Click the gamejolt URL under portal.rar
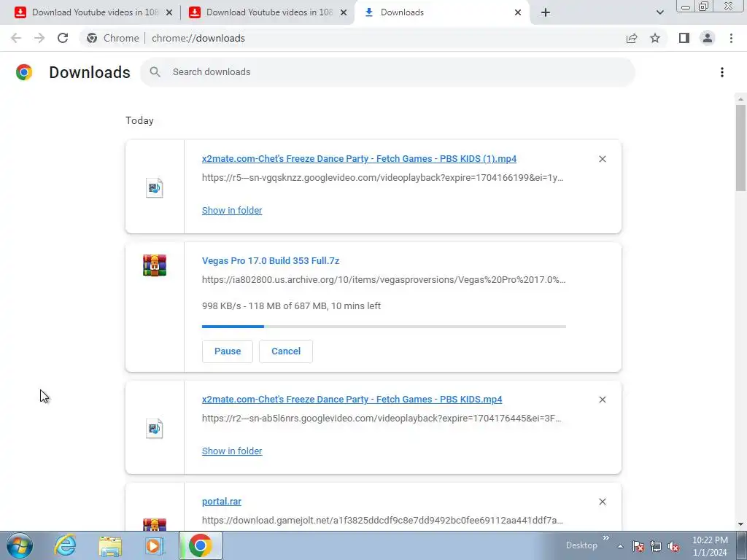Viewport: 747px width, 560px height. click(x=382, y=521)
